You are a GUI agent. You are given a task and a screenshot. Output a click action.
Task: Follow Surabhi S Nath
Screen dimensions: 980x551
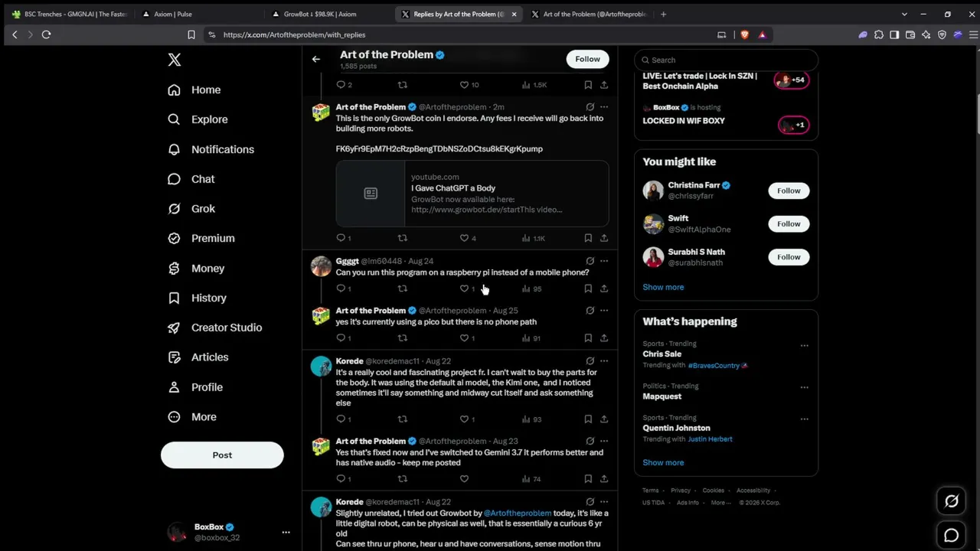click(x=789, y=257)
